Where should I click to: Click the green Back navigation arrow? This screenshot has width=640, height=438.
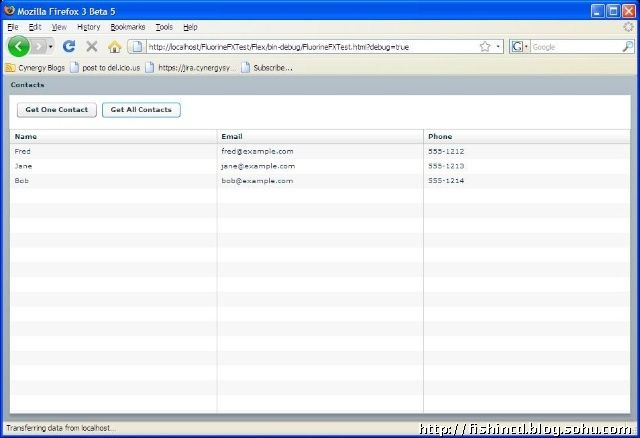click(18, 47)
